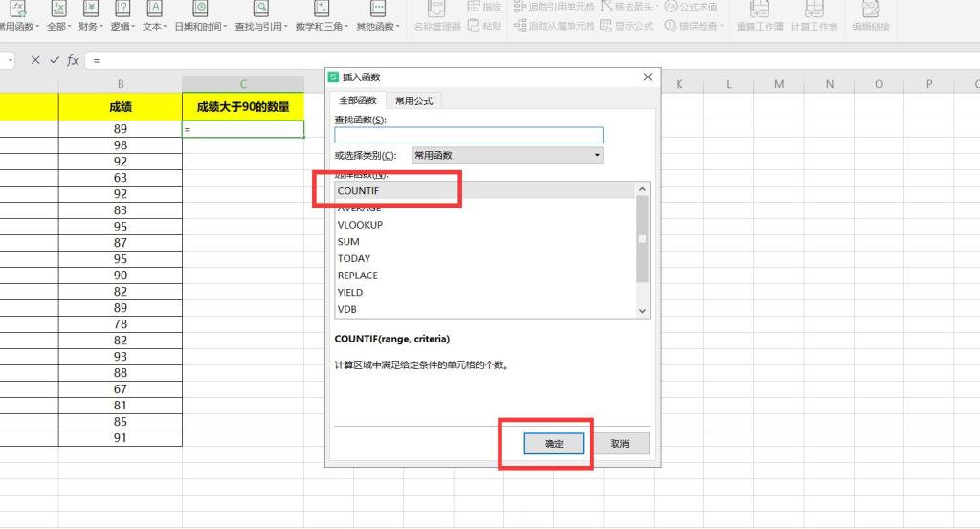Open the 或选择类别 category combo box
980x529 pixels.
[507, 155]
